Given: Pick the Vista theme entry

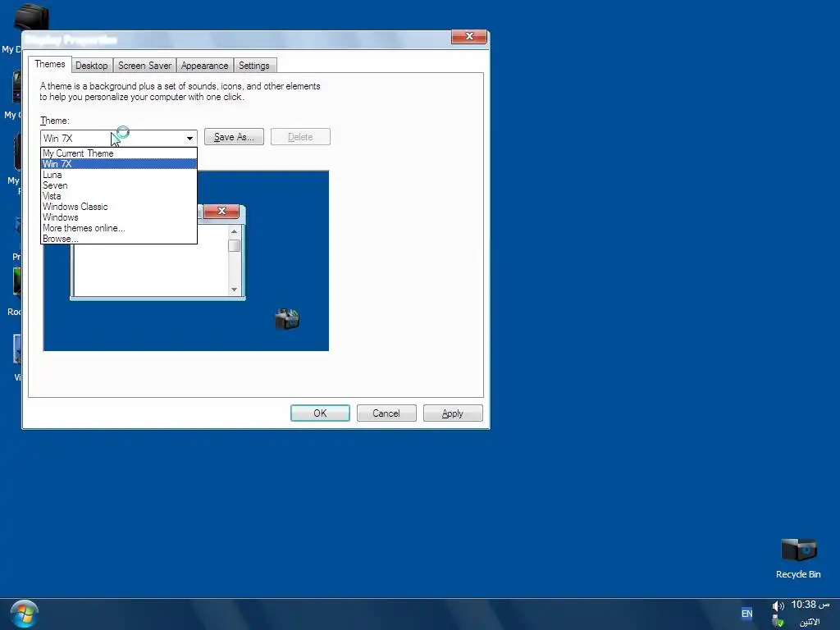Looking at the screenshot, I should (x=119, y=196).
